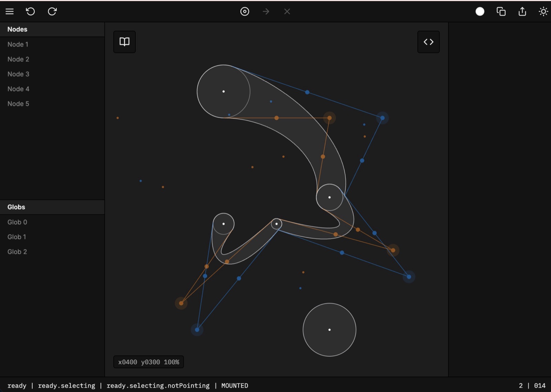This screenshot has height=392, width=551.
Task: Click the medium node center right of canvas
Action: pos(330,197)
